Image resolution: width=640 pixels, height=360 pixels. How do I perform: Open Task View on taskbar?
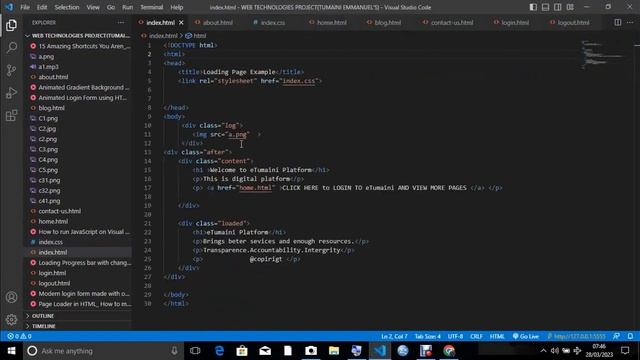tap(195, 351)
